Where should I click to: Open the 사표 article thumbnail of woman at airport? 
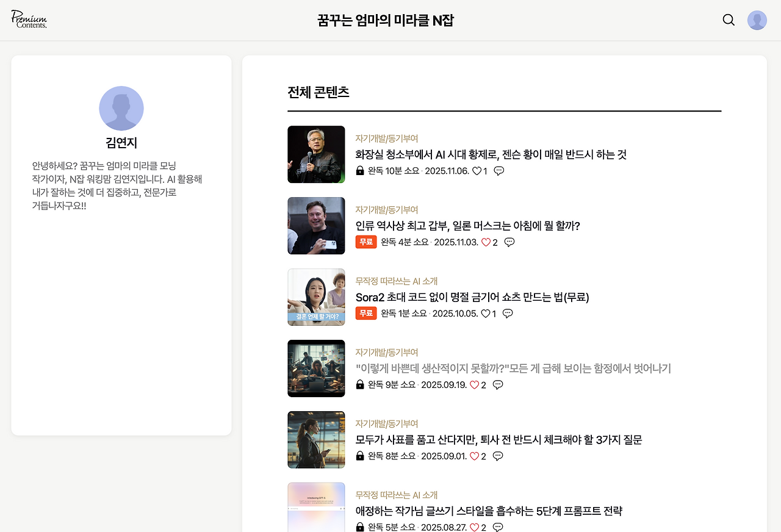pyautogui.click(x=316, y=440)
